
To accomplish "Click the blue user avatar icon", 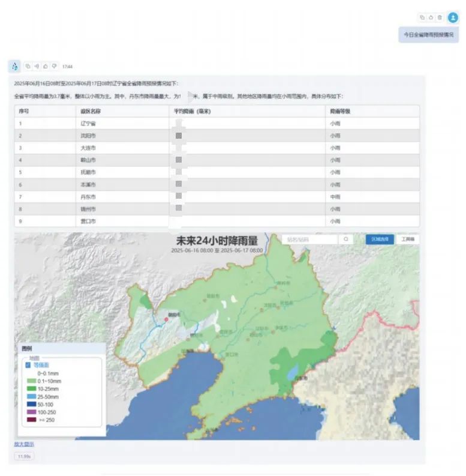I will pos(453,17).
